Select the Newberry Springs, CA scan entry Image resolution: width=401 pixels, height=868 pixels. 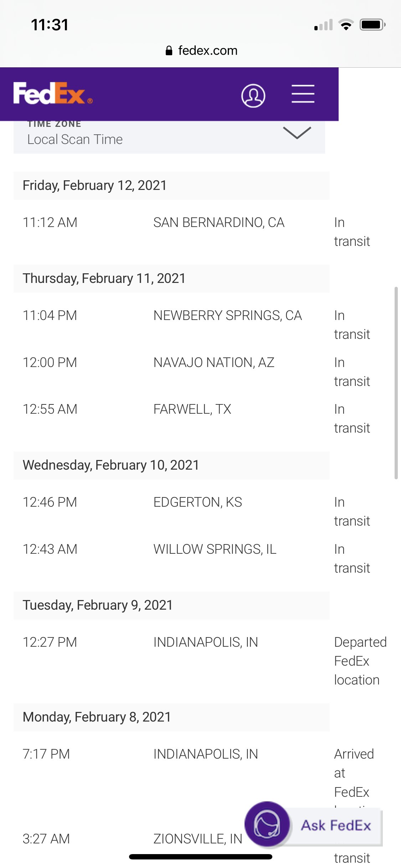click(x=227, y=316)
